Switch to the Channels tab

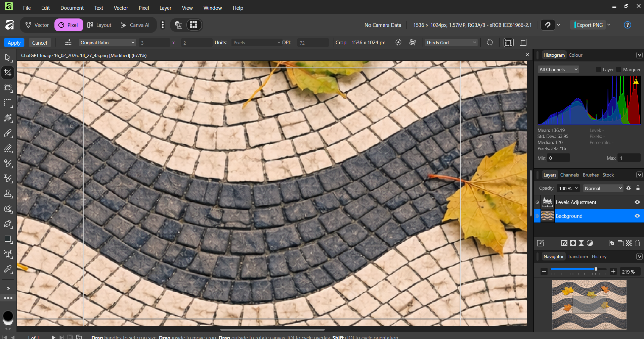(569, 175)
